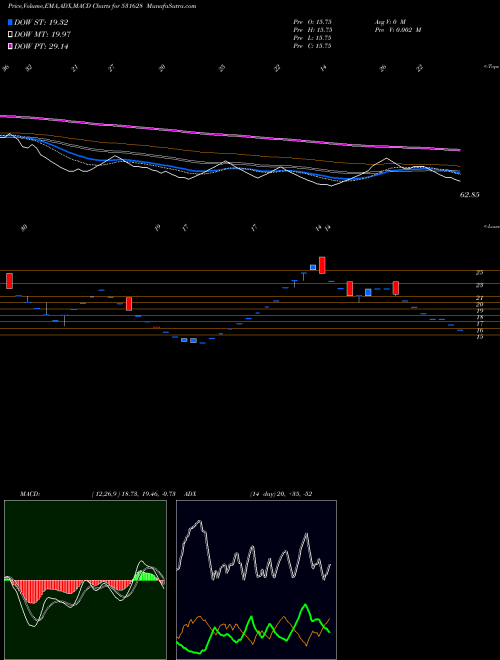Viewport: 500px width, 660px height.
Task: Click the chart title text at top
Action: coord(102,6)
